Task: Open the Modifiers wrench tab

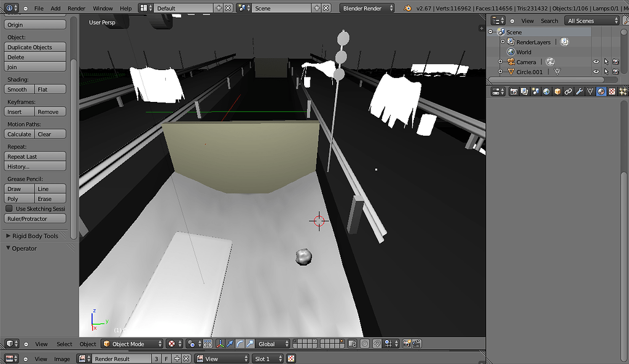Action: coord(579,92)
